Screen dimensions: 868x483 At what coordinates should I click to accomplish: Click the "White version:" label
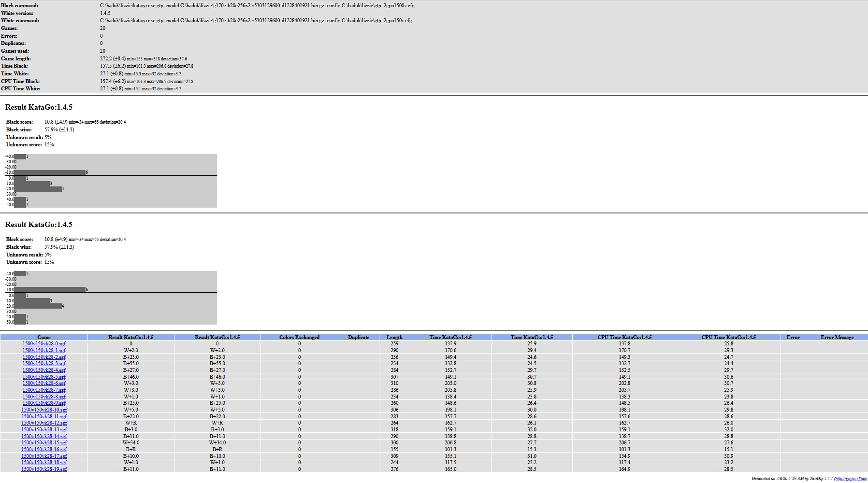(x=17, y=14)
